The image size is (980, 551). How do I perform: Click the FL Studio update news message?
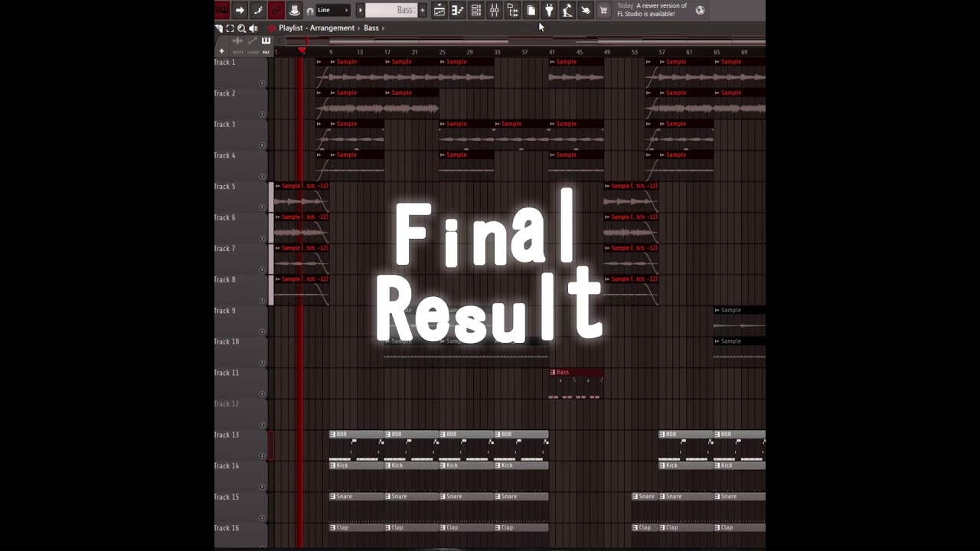pyautogui.click(x=652, y=10)
